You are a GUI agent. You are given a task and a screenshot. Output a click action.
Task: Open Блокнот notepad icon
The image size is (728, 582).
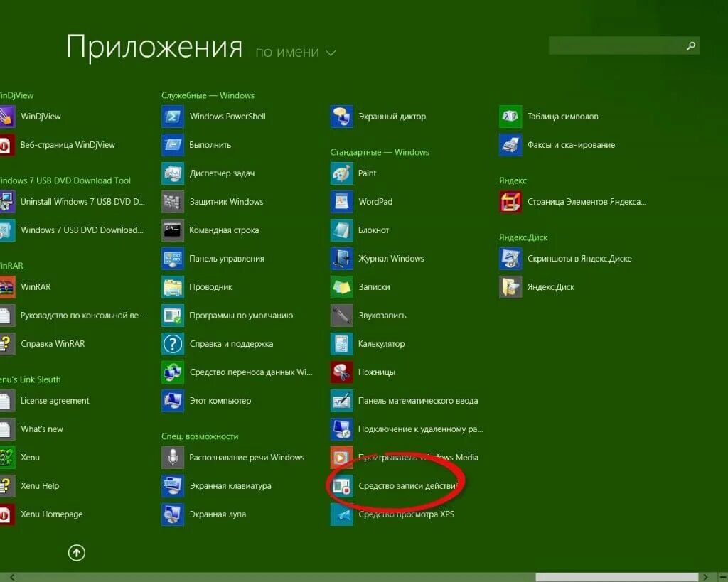(x=342, y=230)
